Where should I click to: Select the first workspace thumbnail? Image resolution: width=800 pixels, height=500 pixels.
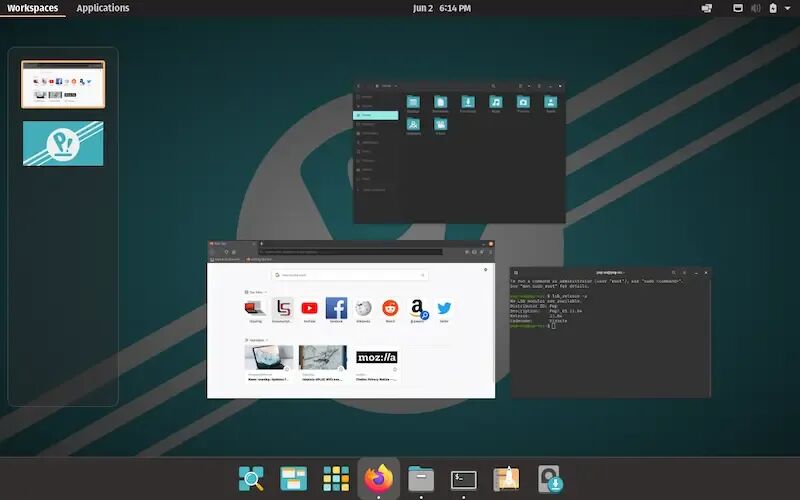63,84
